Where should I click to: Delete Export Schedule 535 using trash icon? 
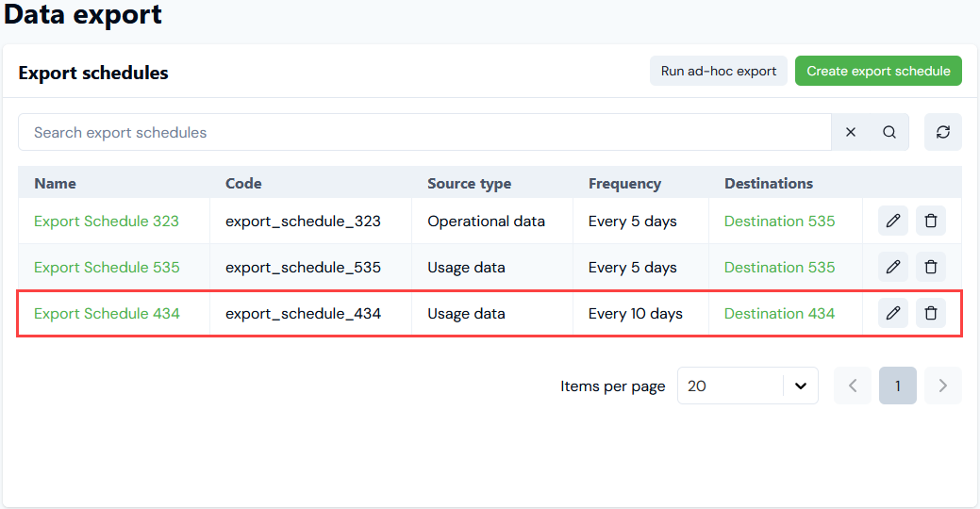click(931, 268)
